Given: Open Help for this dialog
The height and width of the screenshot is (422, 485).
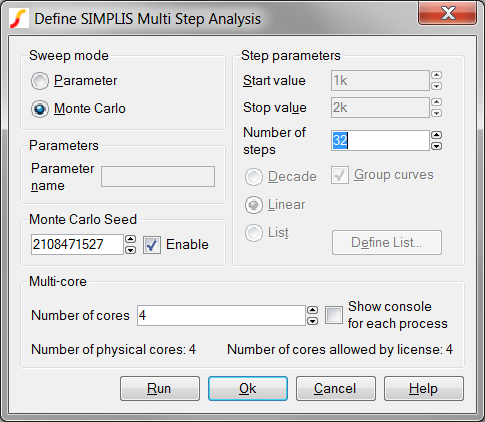Looking at the screenshot, I should tap(424, 389).
